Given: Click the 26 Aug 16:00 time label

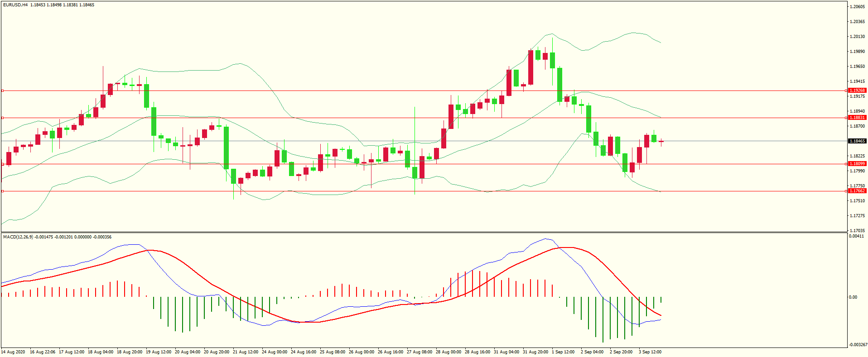Looking at the screenshot, I should pyautogui.click(x=391, y=352).
